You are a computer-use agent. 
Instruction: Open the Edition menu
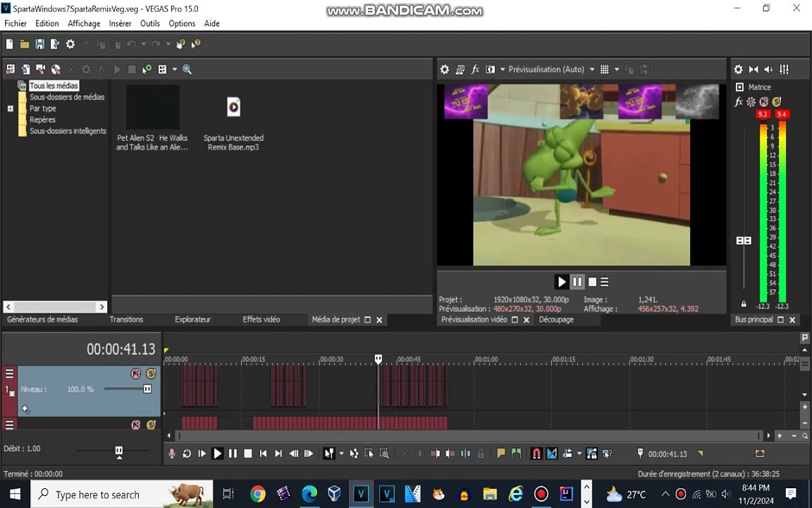pyautogui.click(x=47, y=23)
